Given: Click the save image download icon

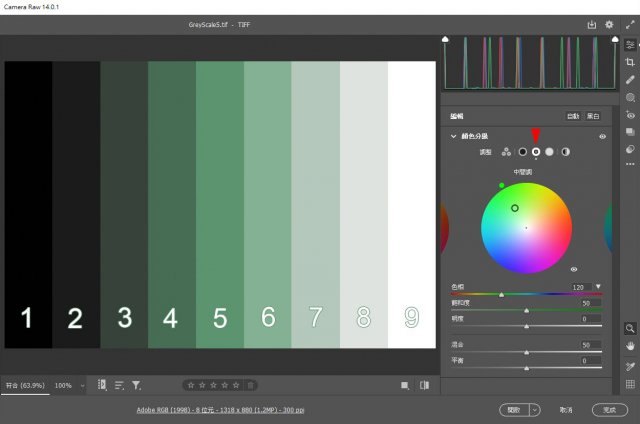Looking at the screenshot, I should [591, 24].
